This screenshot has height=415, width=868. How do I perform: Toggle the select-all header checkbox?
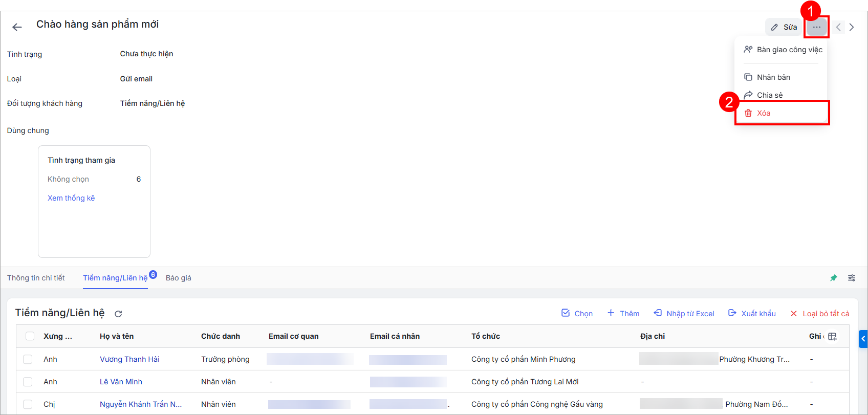click(30, 336)
